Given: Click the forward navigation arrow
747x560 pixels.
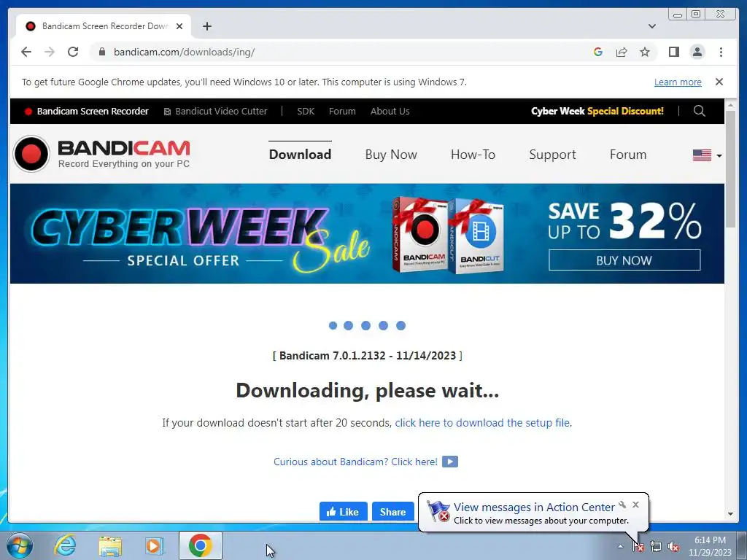Looking at the screenshot, I should click(x=50, y=52).
